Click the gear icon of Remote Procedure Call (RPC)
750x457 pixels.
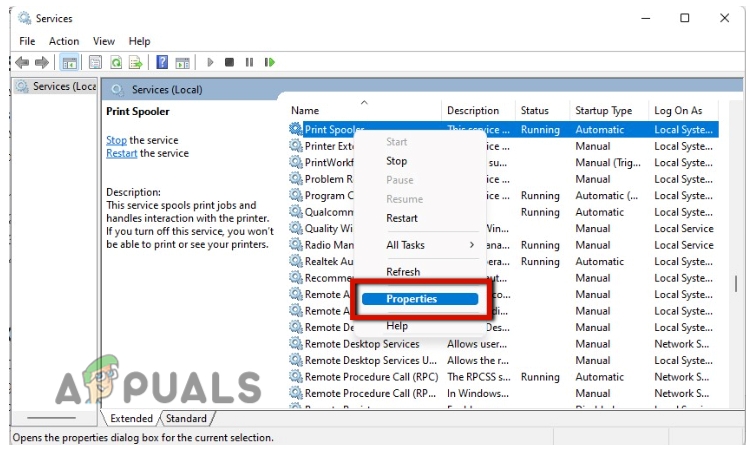[296, 377]
